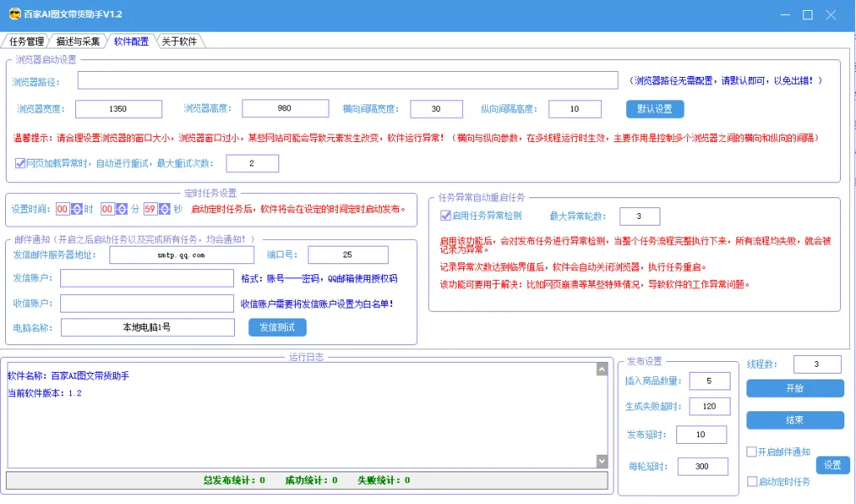Click the SMTP server field smtp.qq.com
856x504 pixels.
click(181, 255)
